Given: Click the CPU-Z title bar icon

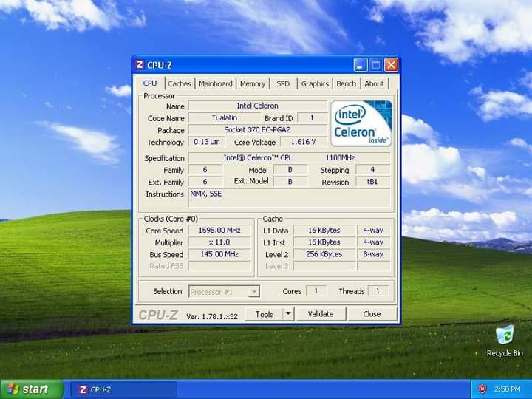Looking at the screenshot, I should [140, 65].
